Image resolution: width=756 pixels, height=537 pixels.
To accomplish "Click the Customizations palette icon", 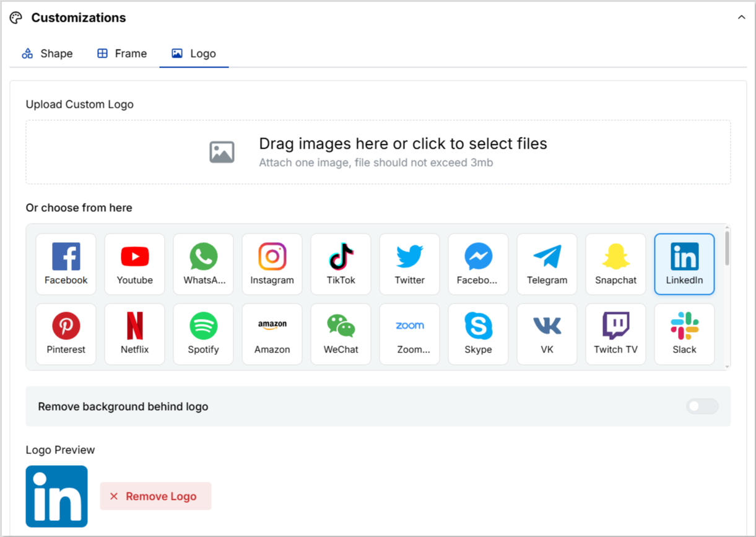I will point(16,18).
